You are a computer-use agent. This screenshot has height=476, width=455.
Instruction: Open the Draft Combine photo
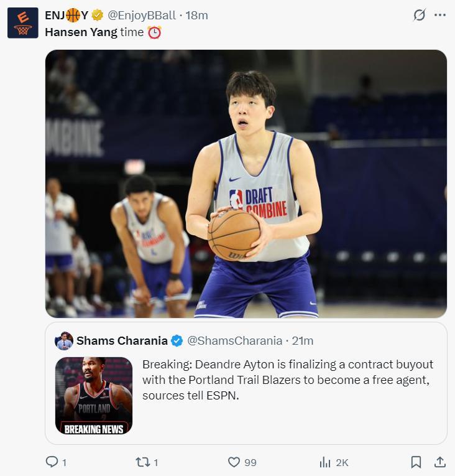click(246, 184)
